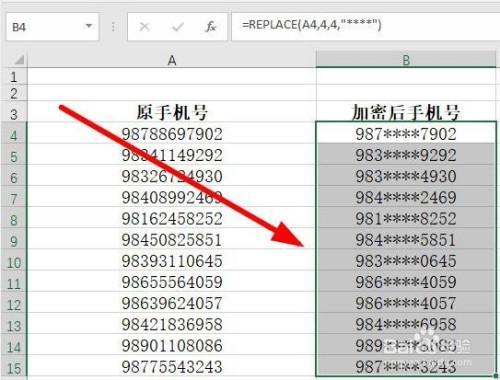Click the 原手机号 header cell

pyautogui.click(x=172, y=112)
